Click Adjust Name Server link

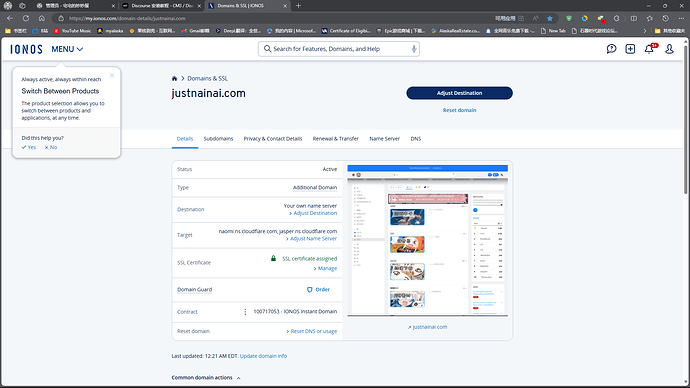coord(311,239)
